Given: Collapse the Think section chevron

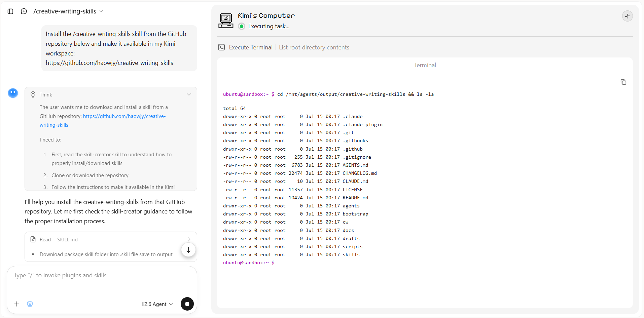Looking at the screenshot, I should 189,94.
